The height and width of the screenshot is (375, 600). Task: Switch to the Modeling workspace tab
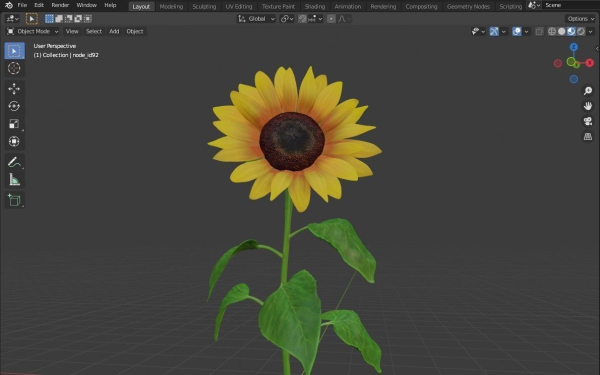click(x=171, y=7)
